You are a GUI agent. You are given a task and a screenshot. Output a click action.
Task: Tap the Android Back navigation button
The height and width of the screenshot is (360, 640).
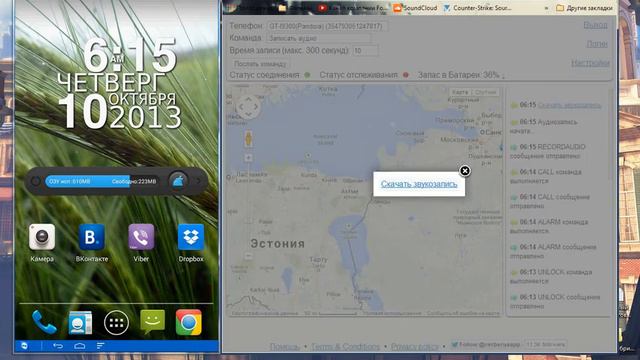(58, 346)
